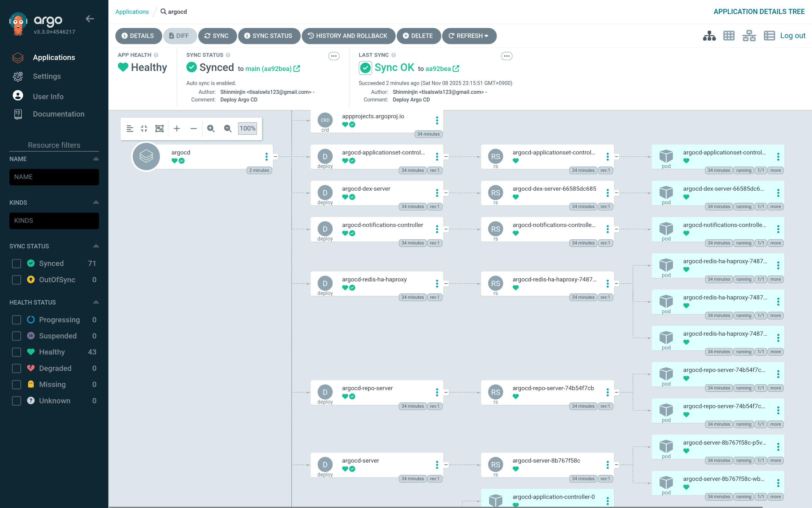Check the OutOfSync filter checkbox
Viewport: 812px width, 508px height.
tap(17, 279)
